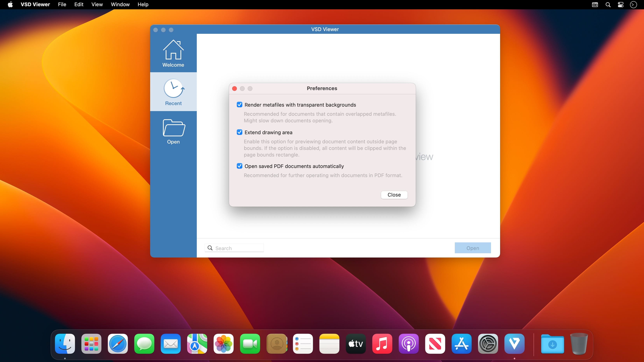
Task: Open Music from the Dock
Action: coord(382,344)
